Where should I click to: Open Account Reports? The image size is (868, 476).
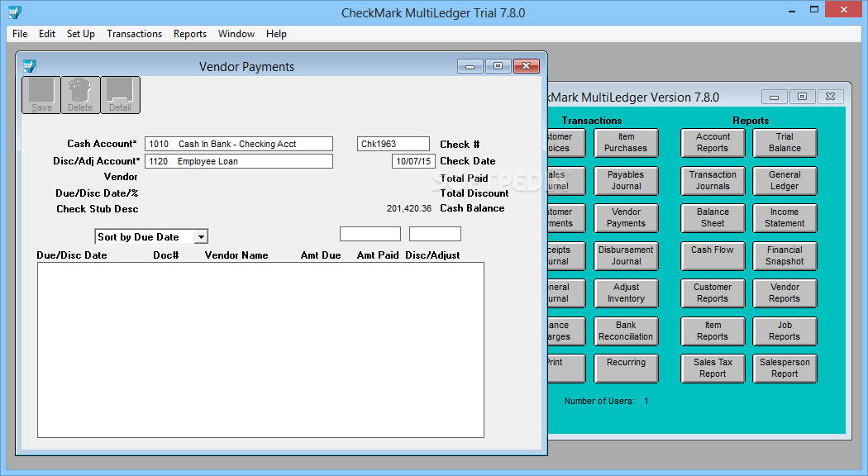point(713,143)
